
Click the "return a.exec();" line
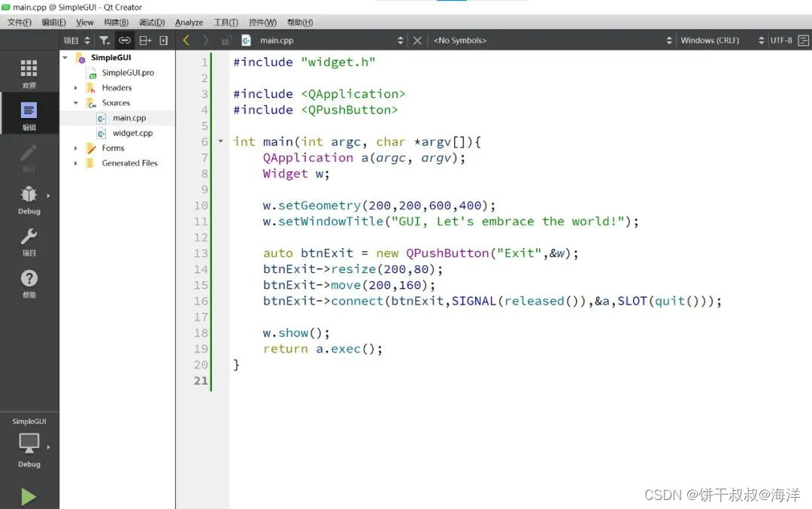click(x=323, y=349)
